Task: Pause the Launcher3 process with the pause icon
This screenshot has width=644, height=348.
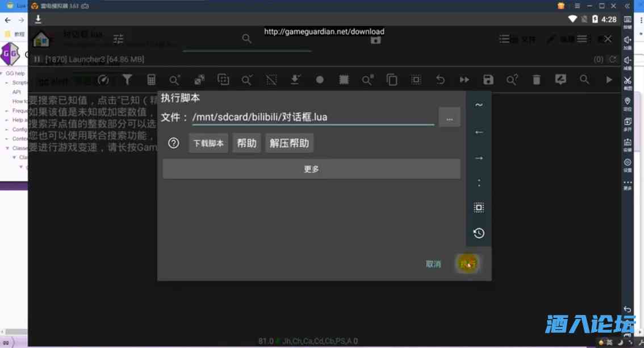Action: point(36,59)
